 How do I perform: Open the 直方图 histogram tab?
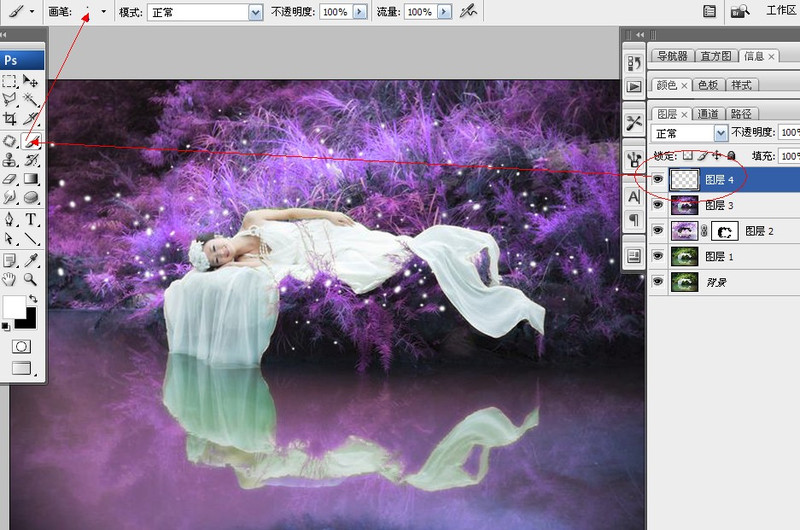click(716, 56)
